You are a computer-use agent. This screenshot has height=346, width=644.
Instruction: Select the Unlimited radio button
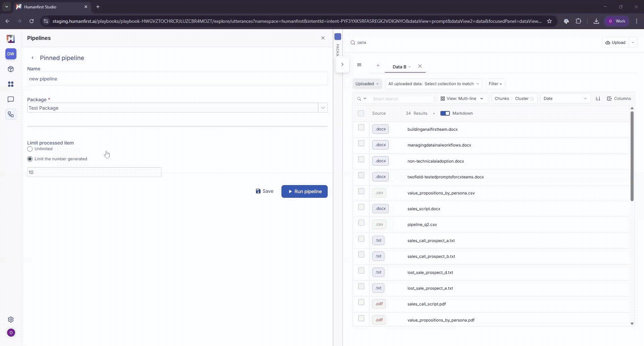tap(30, 149)
